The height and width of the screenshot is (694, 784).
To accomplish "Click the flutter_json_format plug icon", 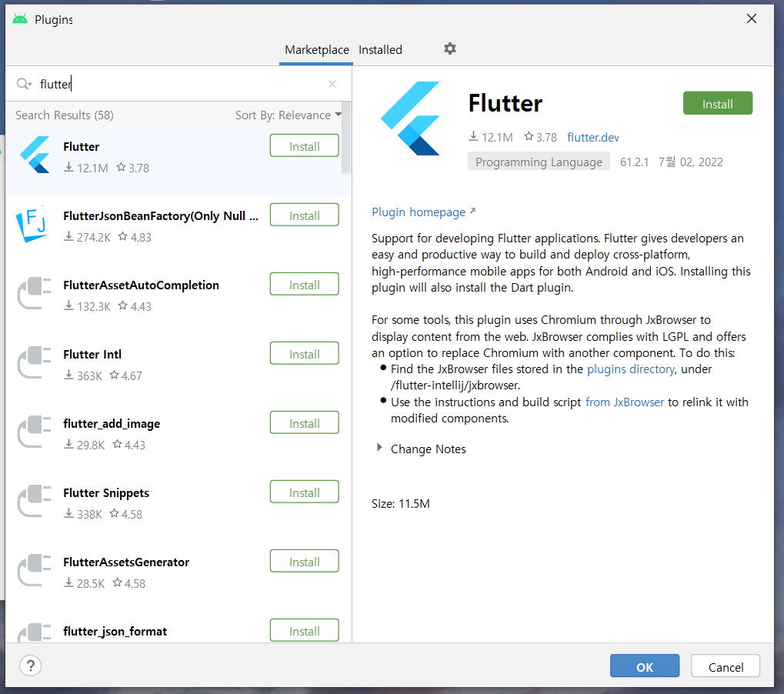I will 34,632.
